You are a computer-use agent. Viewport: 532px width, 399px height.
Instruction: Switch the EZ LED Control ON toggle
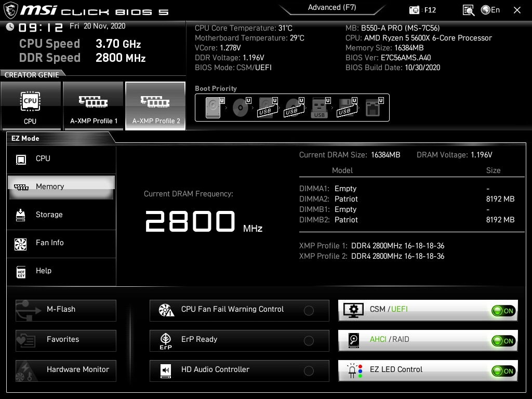(504, 371)
